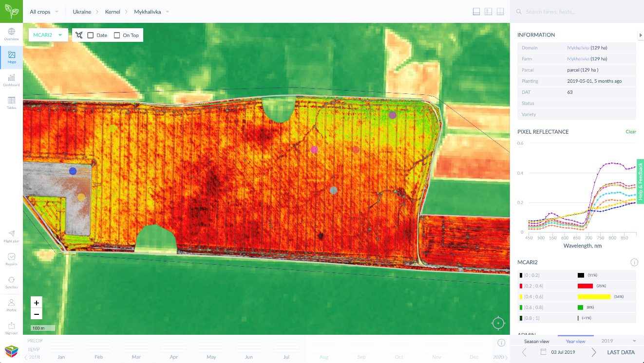644x363 pixels.
Task: Click the magenta pixel marker on the map
Action: [x=314, y=150]
